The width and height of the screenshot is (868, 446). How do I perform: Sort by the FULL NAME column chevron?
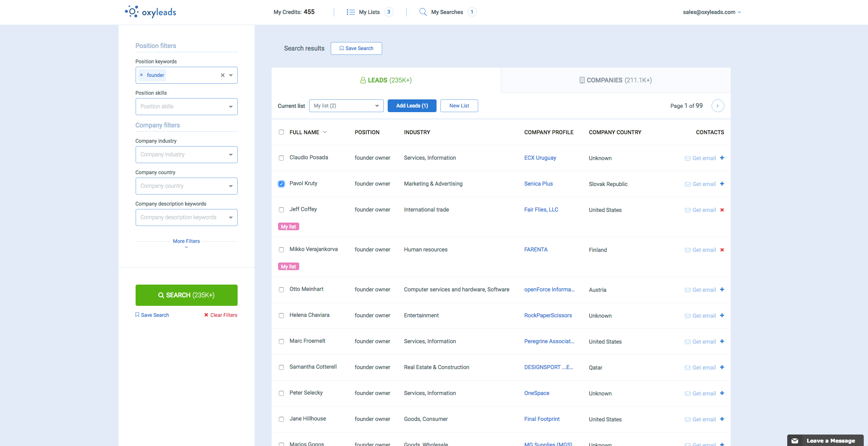[325, 132]
